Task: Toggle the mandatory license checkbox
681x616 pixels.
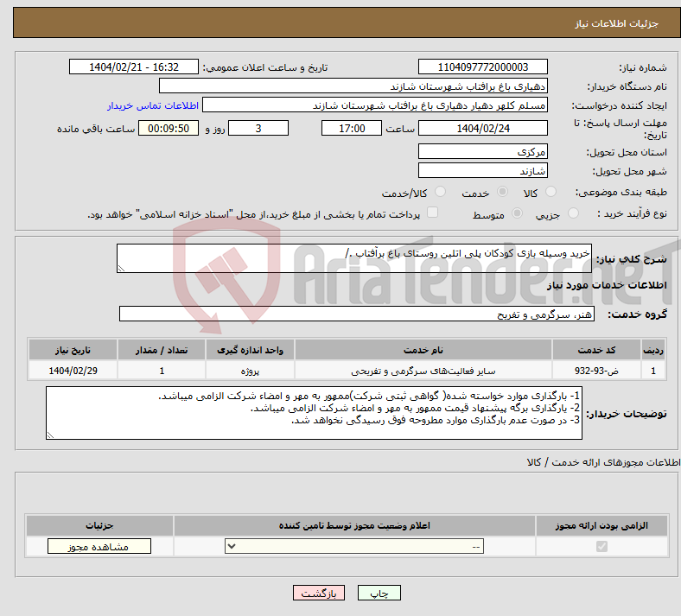Action: (601, 546)
